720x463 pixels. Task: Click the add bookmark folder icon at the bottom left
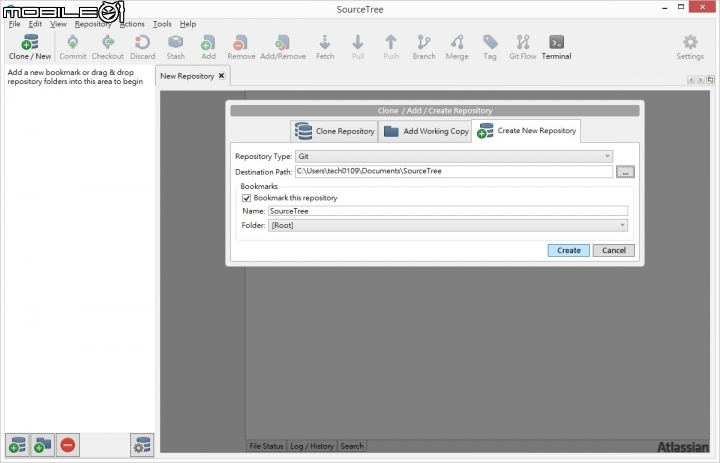pyautogui.click(x=42, y=445)
